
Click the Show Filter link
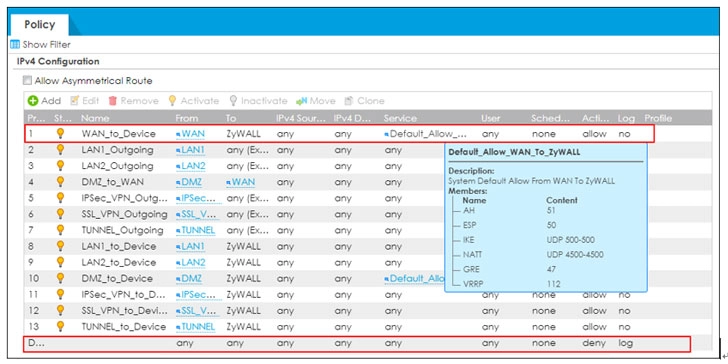pos(46,45)
